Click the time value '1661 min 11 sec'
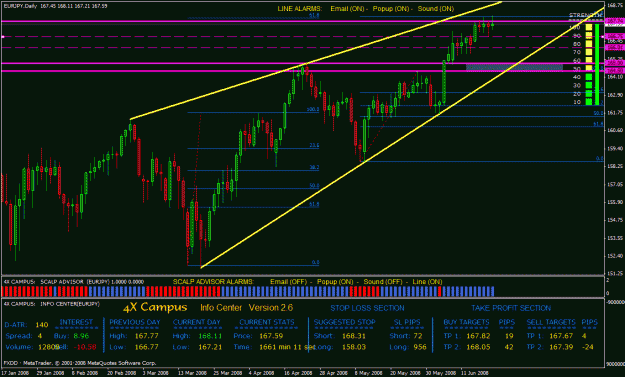This screenshot has width=625, height=377. (x=287, y=347)
